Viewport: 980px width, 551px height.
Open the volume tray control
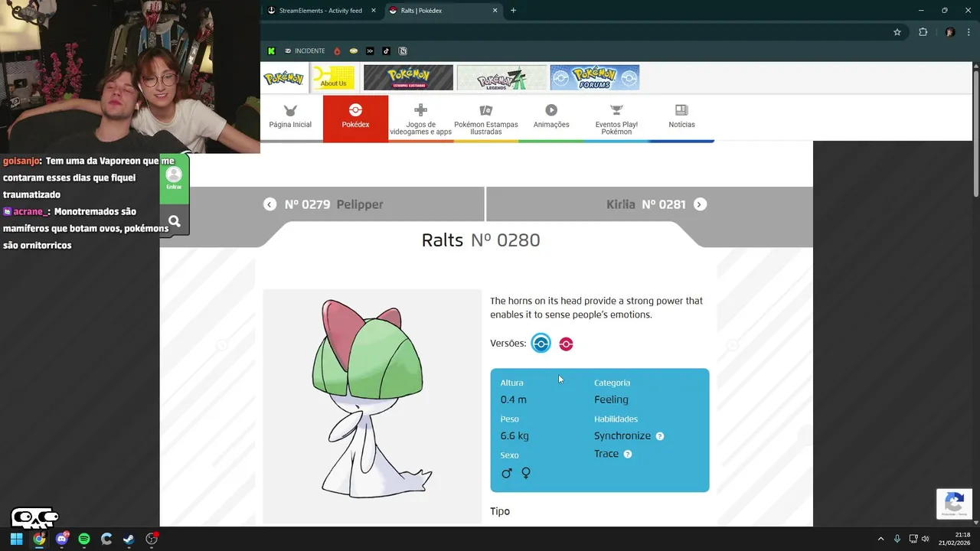tap(926, 539)
